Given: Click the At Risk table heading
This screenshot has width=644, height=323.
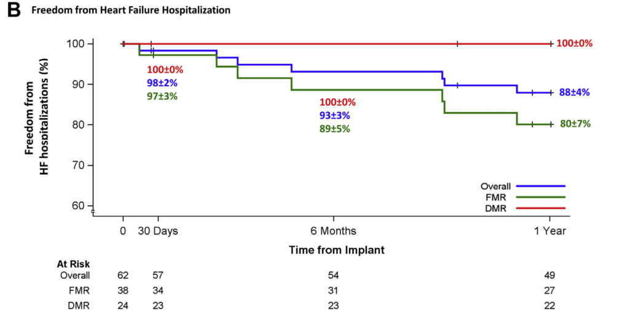Looking at the screenshot, I should point(73,263).
